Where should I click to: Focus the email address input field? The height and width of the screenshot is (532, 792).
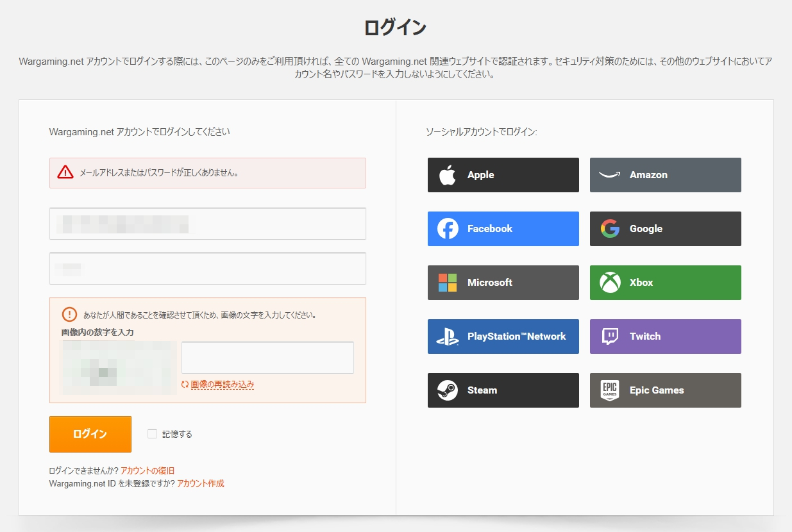[x=208, y=224]
